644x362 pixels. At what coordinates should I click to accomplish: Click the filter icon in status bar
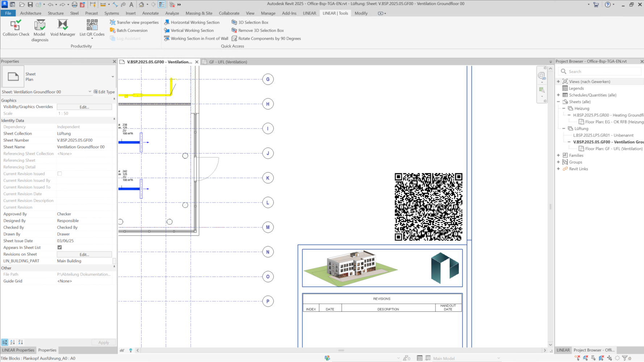[x=625, y=358]
